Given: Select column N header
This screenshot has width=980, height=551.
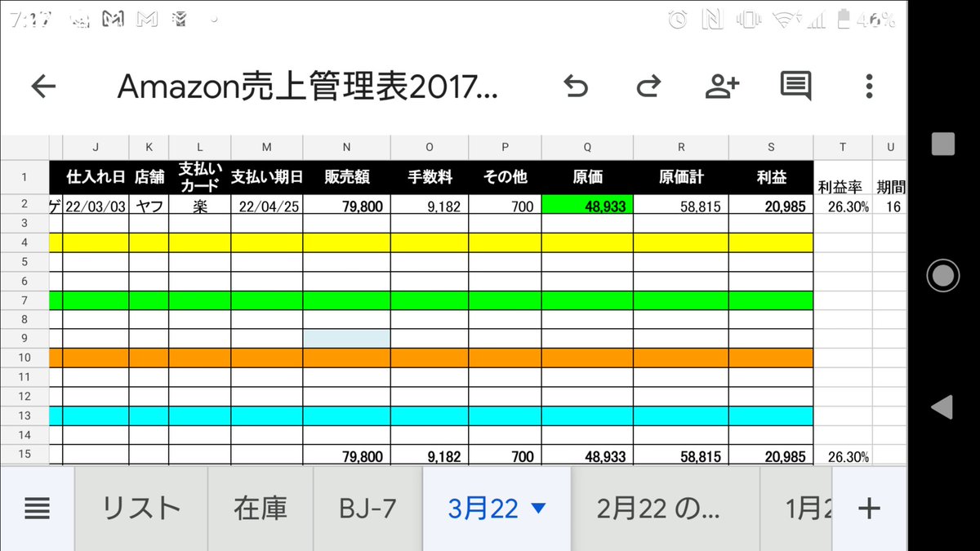Looking at the screenshot, I should [346, 147].
